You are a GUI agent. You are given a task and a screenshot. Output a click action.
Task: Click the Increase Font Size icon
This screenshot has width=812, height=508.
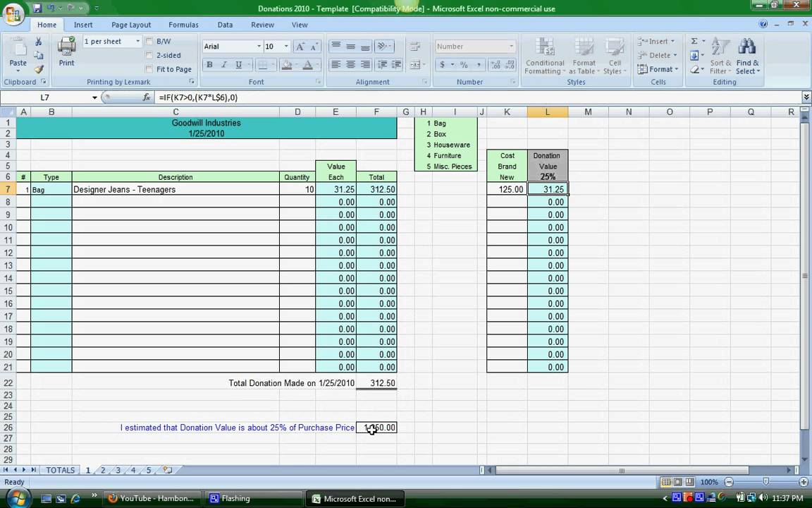coord(300,47)
